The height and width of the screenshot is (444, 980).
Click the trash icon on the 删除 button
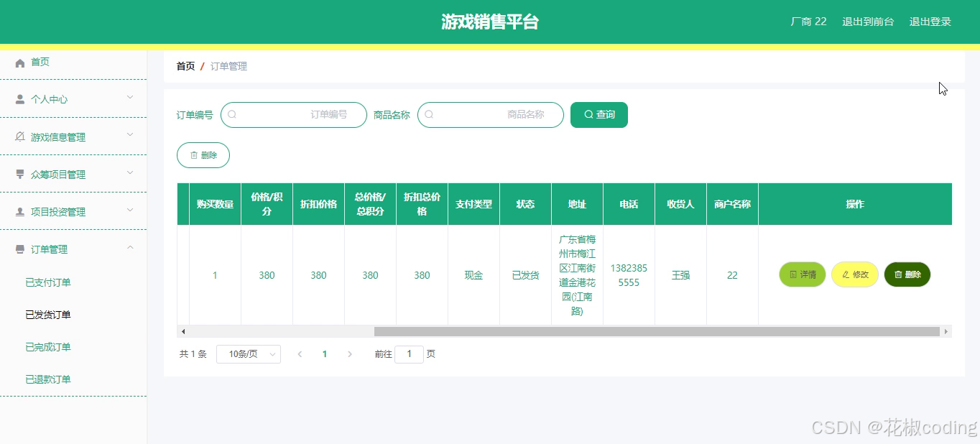pyautogui.click(x=193, y=155)
